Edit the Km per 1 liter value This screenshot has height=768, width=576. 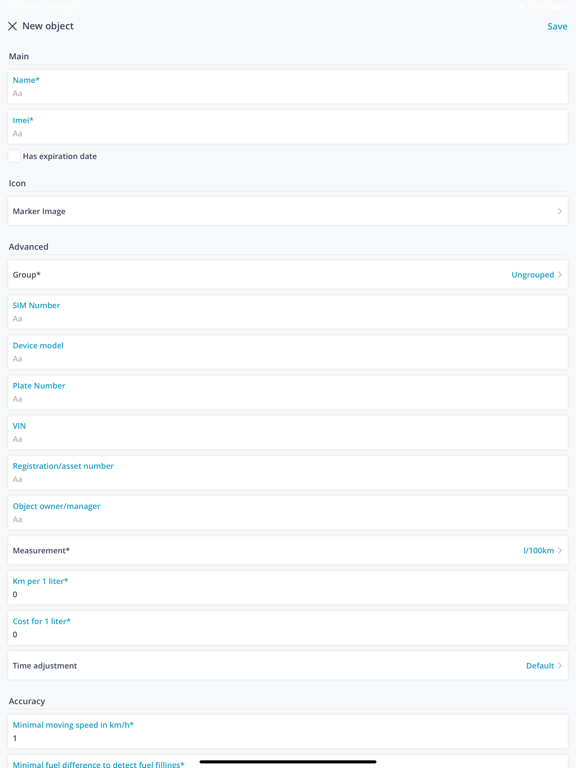[x=288, y=588]
